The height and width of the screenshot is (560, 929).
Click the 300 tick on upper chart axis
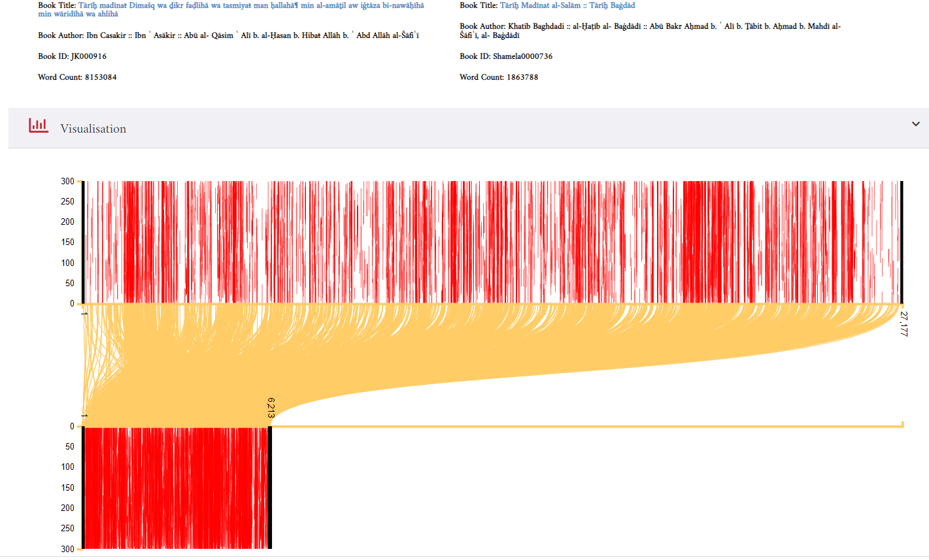68,181
